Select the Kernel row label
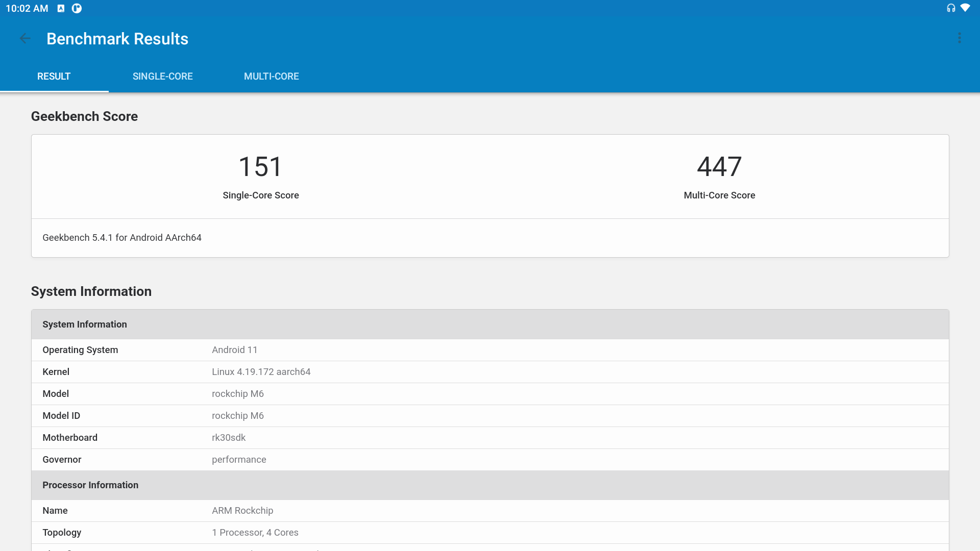Viewport: 980px width, 551px height. 56,372
